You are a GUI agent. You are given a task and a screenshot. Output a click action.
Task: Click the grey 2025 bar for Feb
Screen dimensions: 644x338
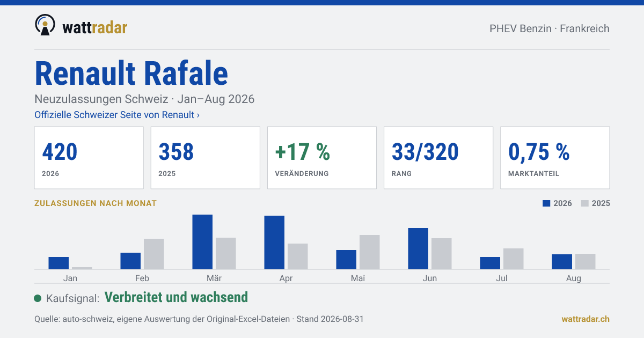(154, 254)
